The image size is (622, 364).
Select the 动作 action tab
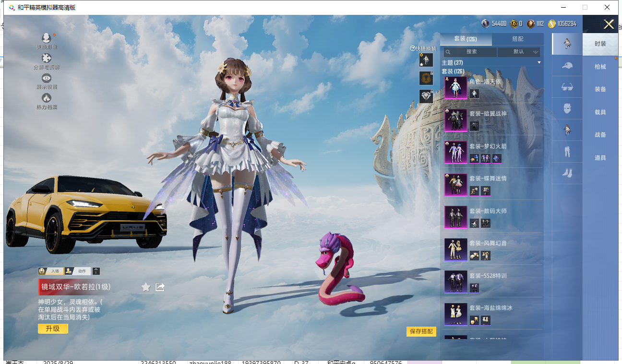tap(78, 271)
